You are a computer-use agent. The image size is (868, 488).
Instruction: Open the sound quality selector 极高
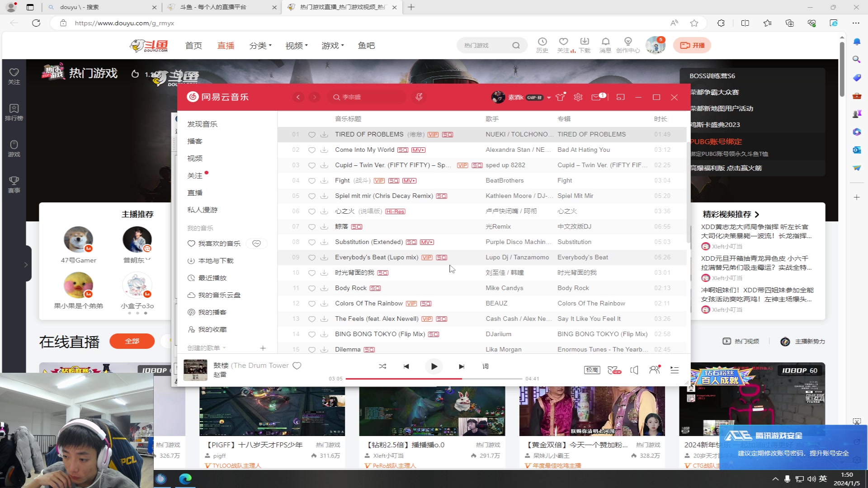[592, 370]
